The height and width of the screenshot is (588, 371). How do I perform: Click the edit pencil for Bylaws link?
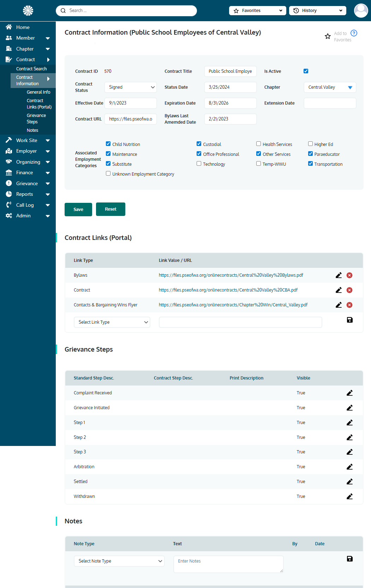click(339, 275)
